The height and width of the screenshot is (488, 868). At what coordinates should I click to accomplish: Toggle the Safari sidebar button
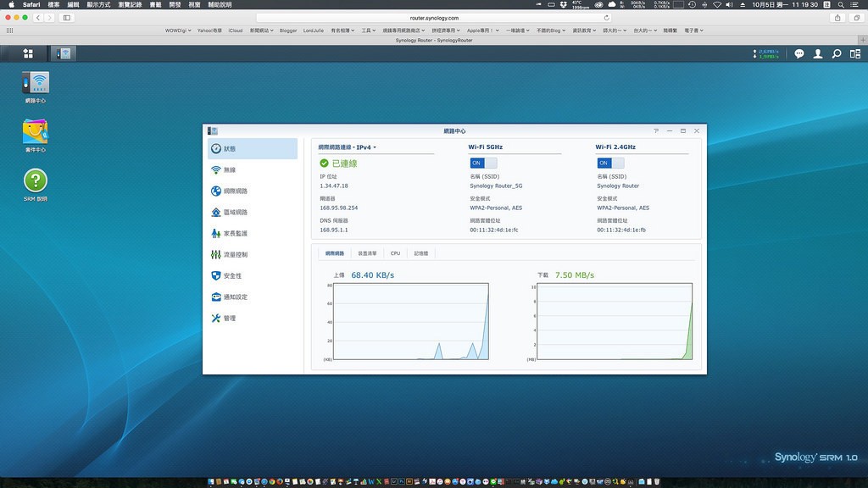66,18
